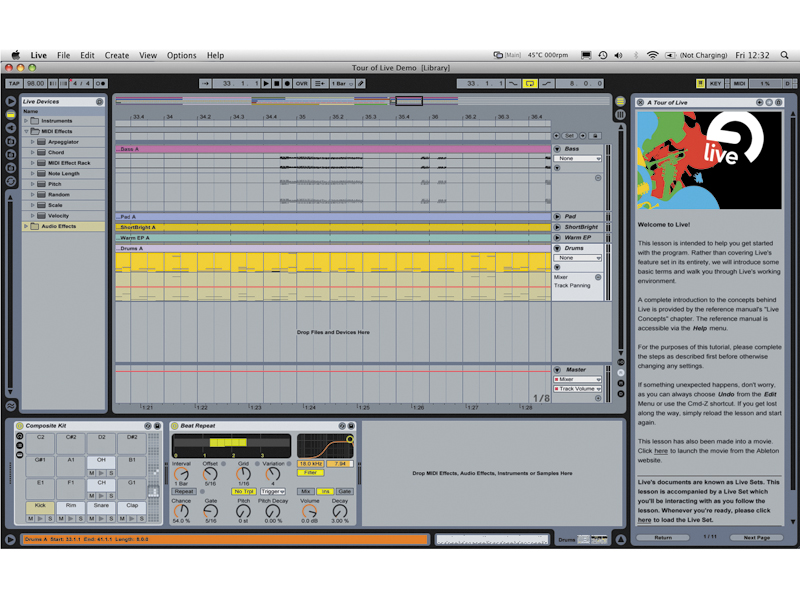Click the Interval knob

181,474
